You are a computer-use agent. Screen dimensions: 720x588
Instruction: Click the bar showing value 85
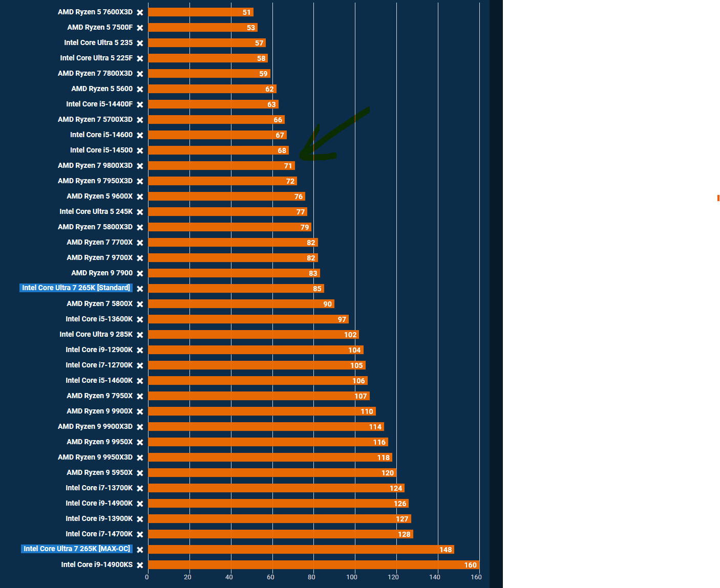point(236,289)
